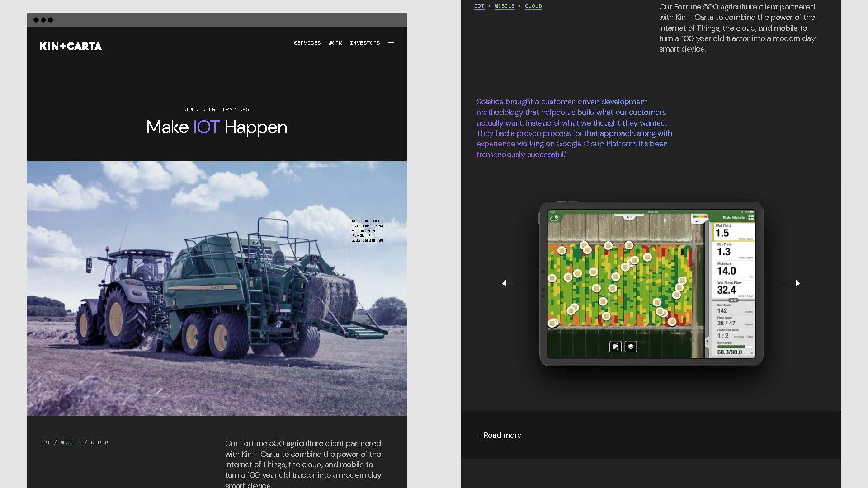This screenshot has width=868, height=488.
Task: Tap the add-marker leaf icon on the tablet map
Action: point(615,347)
